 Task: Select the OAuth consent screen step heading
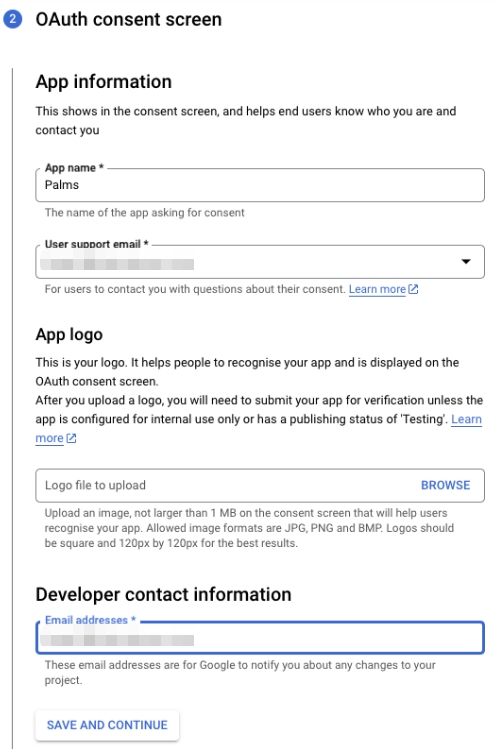coord(128,20)
